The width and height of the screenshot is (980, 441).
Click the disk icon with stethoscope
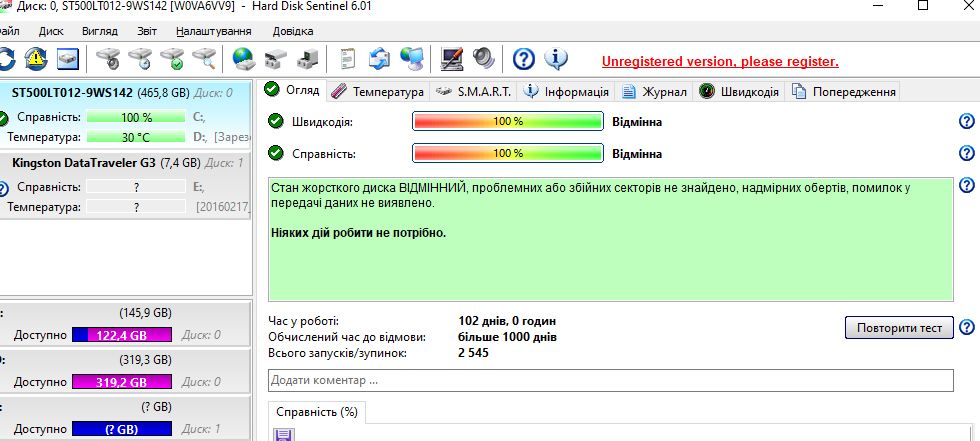coord(108,59)
